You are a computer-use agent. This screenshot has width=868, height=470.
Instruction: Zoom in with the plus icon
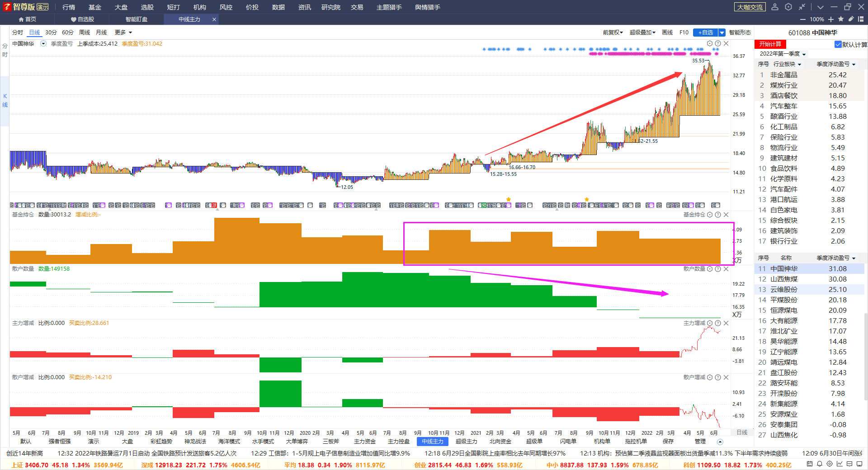831,19
